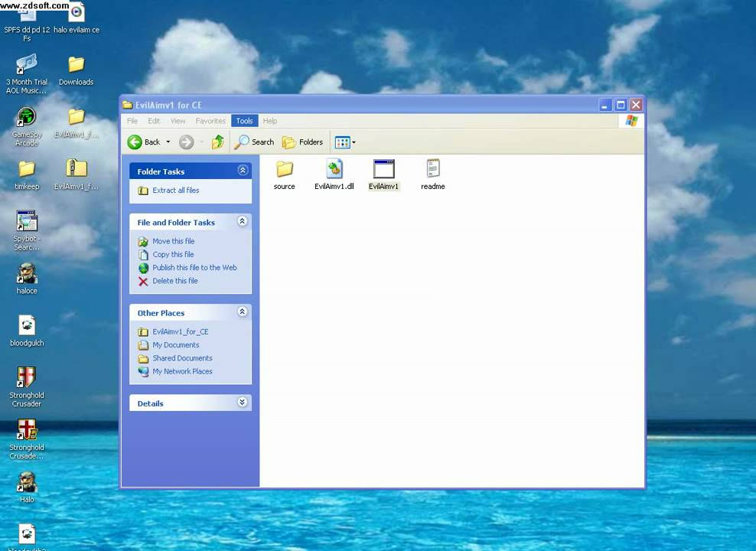This screenshot has height=551, width=756.
Task: Select the EvilAimv1_f plain folder on desktop
Action: pyautogui.click(x=77, y=123)
